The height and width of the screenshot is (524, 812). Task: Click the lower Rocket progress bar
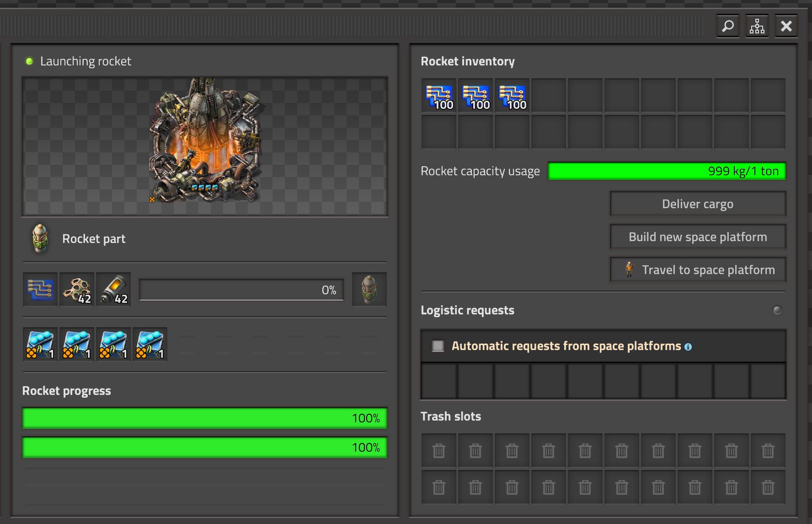pyautogui.click(x=205, y=448)
